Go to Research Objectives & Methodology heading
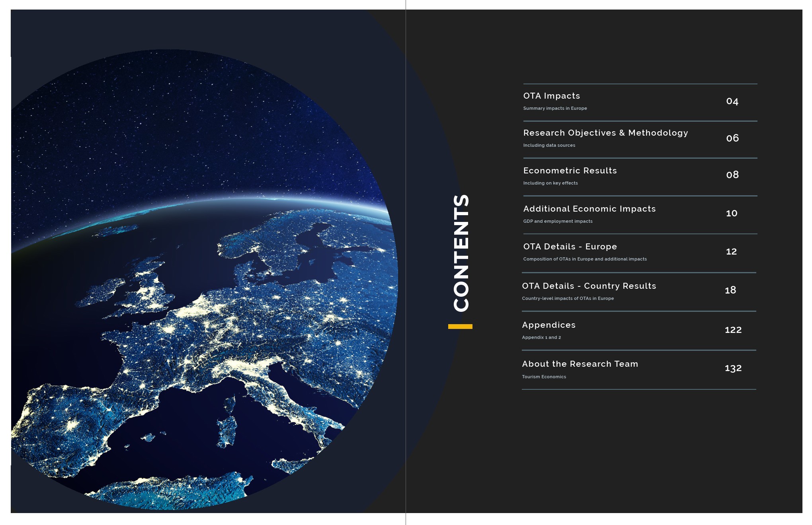Screen dimensions: 812x525 coord(605,133)
